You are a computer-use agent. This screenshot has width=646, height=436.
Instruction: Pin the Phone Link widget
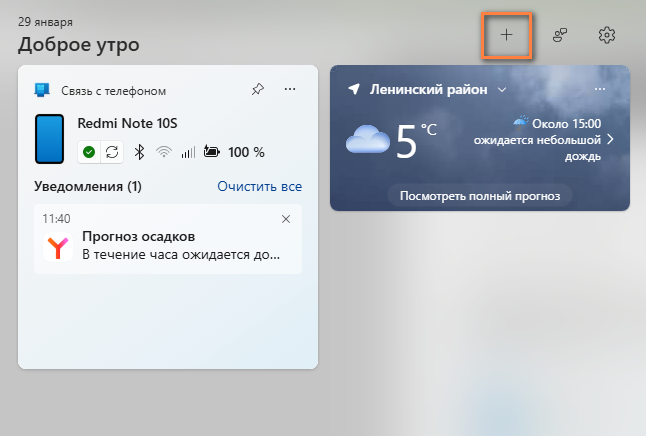(258, 89)
